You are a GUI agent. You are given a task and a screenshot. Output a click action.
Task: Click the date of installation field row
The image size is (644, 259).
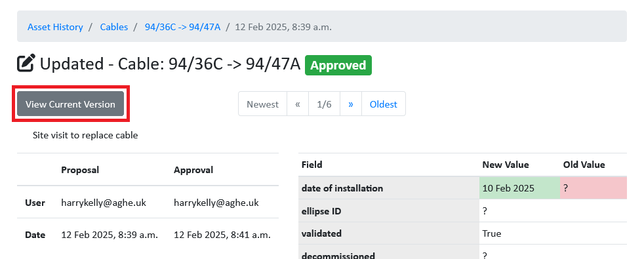(462, 188)
